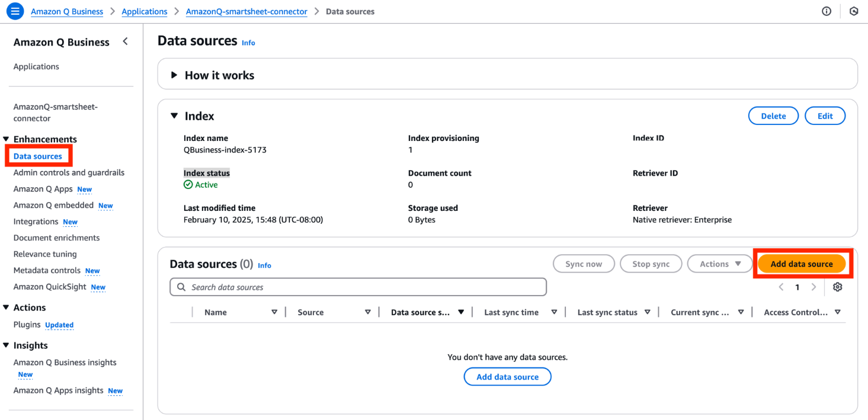Viewport: 868px width, 420px height.
Task: Collapse the Actions sidebar group
Action: [x=7, y=307]
